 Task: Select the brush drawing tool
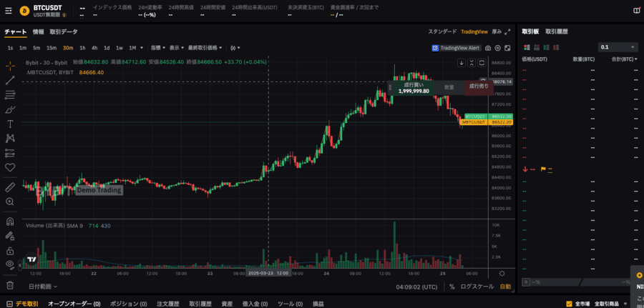point(10,109)
